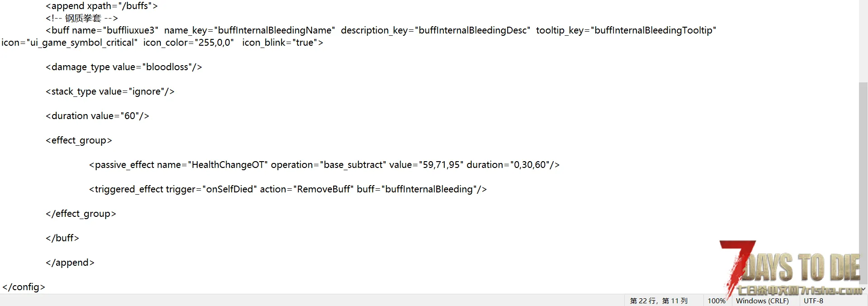
Task: Click the icon_color "255,0,0" value
Action: pyautogui.click(x=214, y=43)
